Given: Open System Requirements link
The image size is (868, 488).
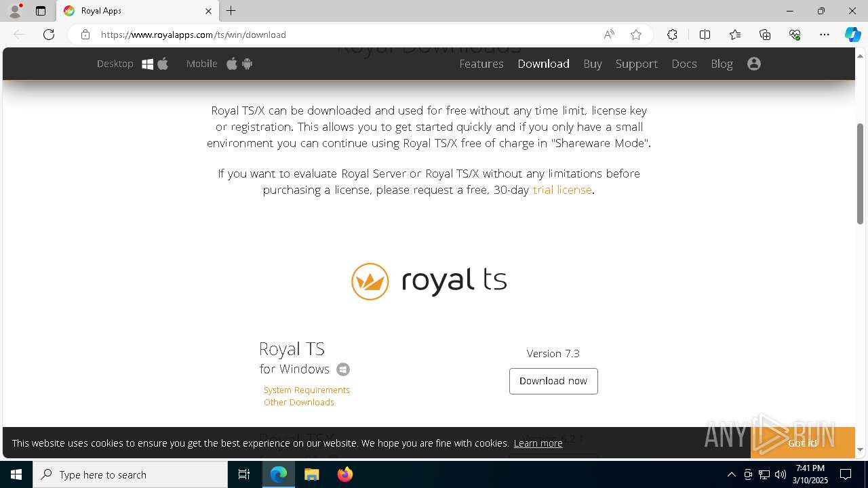Looking at the screenshot, I should 307,390.
